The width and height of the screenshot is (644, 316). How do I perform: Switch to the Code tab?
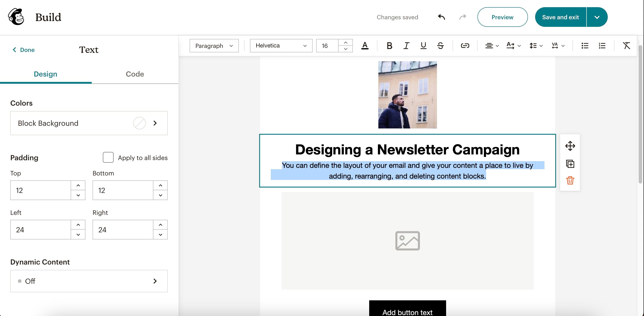tap(135, 74)
